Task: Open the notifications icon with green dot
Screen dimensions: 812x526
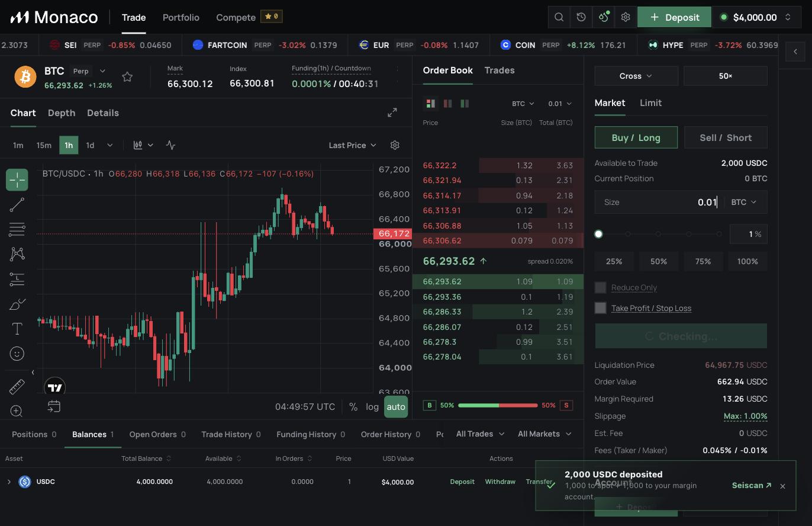Action: [x=603, y=17]
